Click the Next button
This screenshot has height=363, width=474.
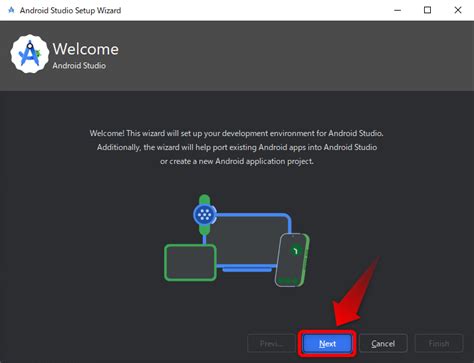pos(327,343)
